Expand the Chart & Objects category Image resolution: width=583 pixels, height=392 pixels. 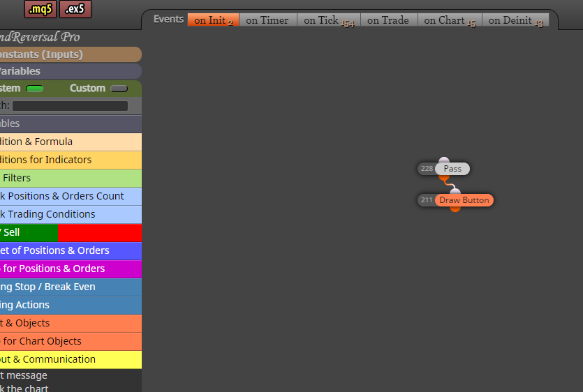coord(71,323)
